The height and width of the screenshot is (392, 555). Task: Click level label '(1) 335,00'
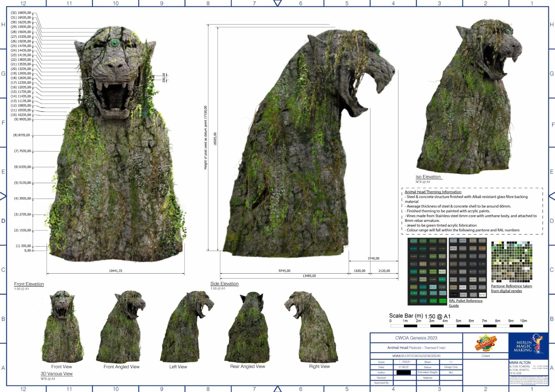click(x=23, y=246)
